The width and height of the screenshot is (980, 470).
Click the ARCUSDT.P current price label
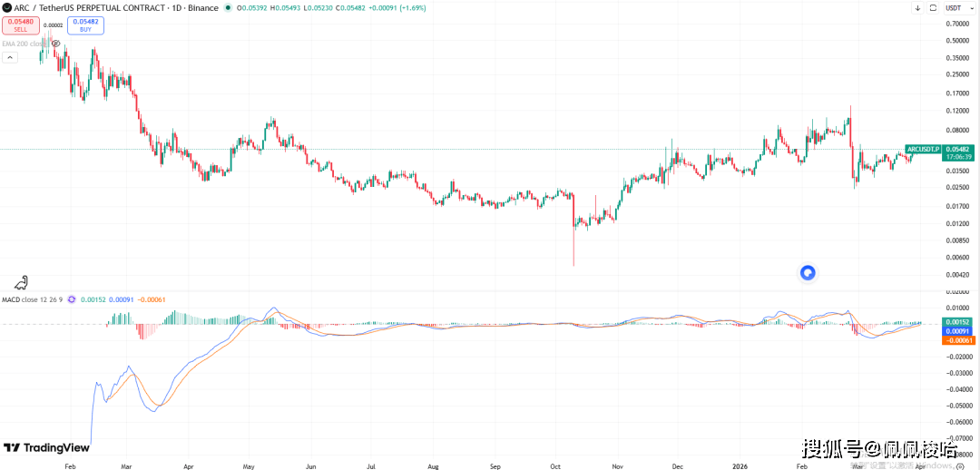tap(922, 148)
